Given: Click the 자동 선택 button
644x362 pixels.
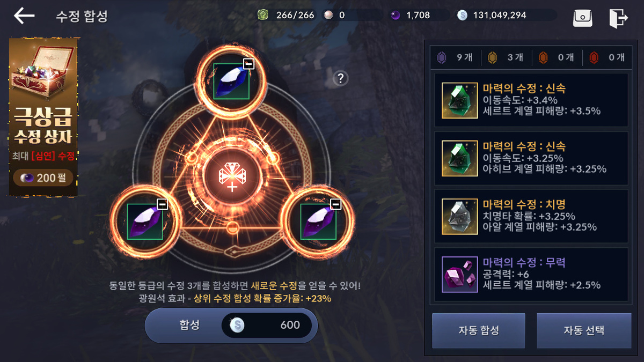Looking at the screenshot, I should [584, 330].
